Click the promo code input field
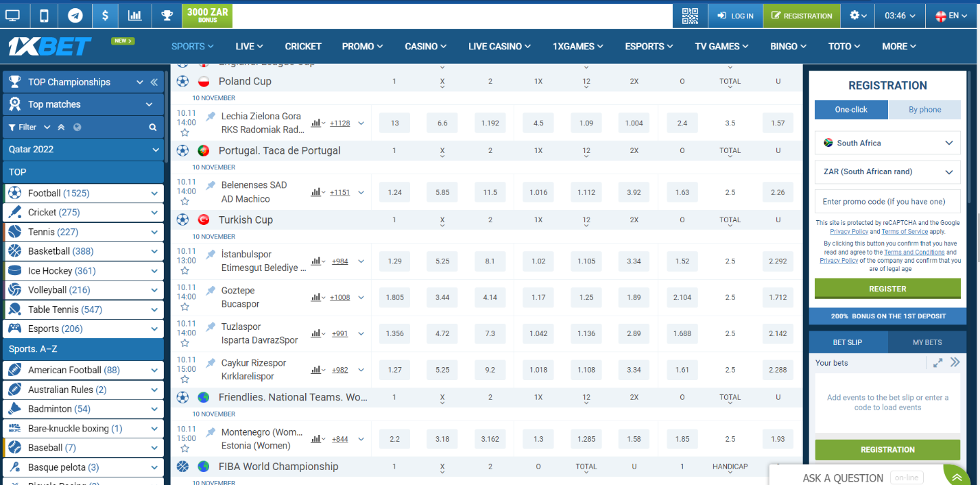 click(x=887, y=202)
